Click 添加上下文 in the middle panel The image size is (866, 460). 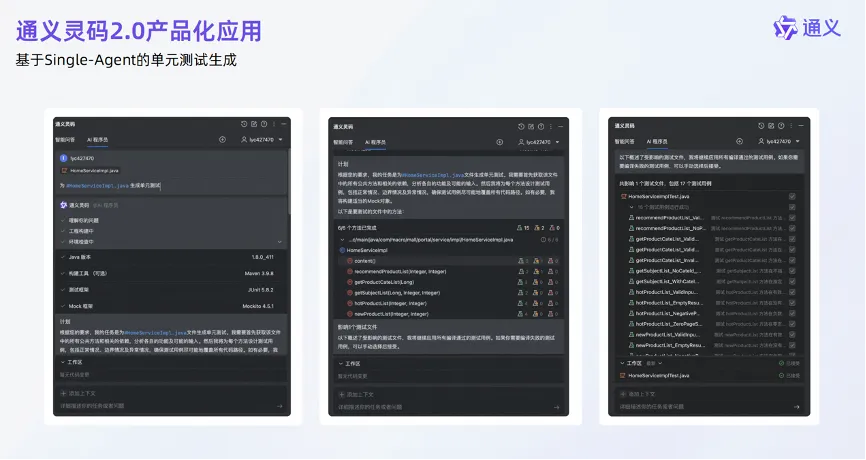(356, 395)
